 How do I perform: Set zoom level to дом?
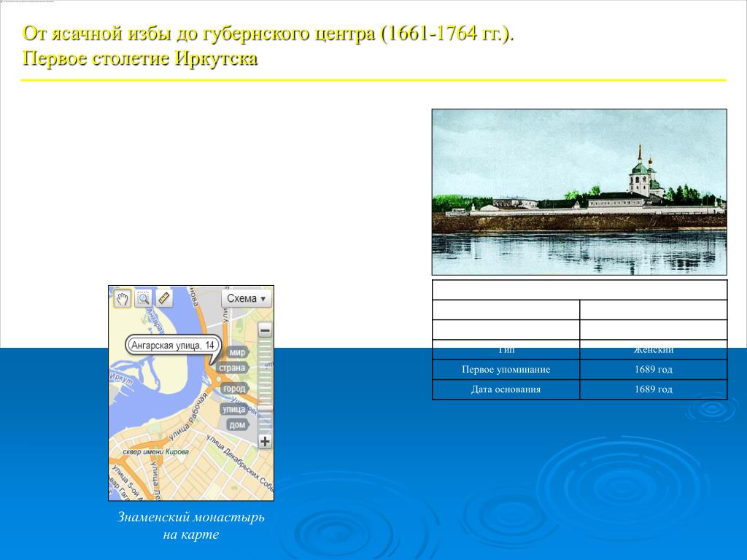[x=237, y=424]
